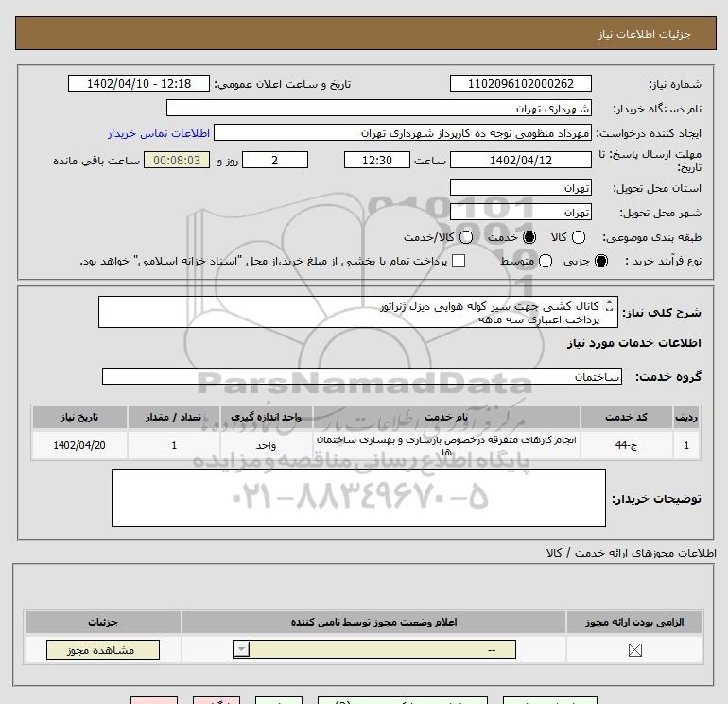Click the service group field ساختمان
Screen dimensions: 728x704
coord(362,376)
